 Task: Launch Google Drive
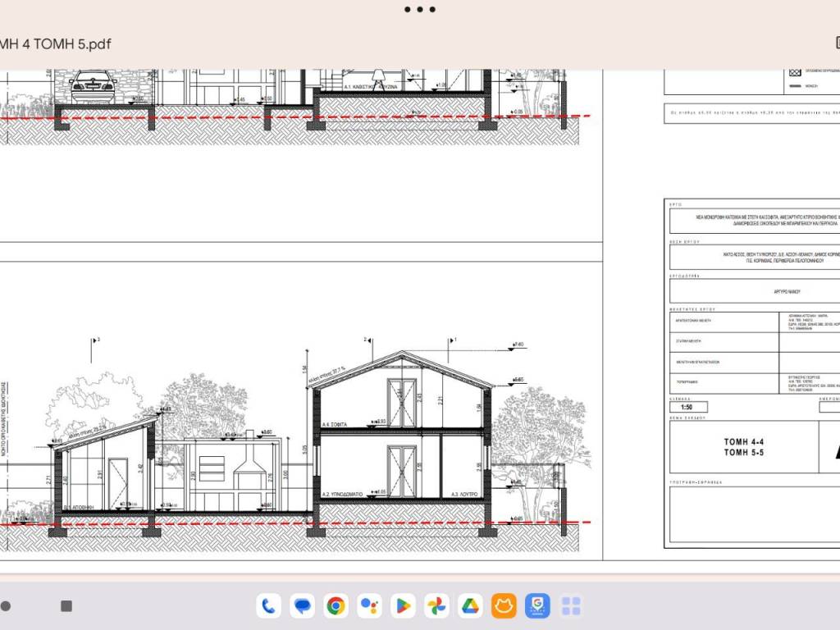coord(470,606)
